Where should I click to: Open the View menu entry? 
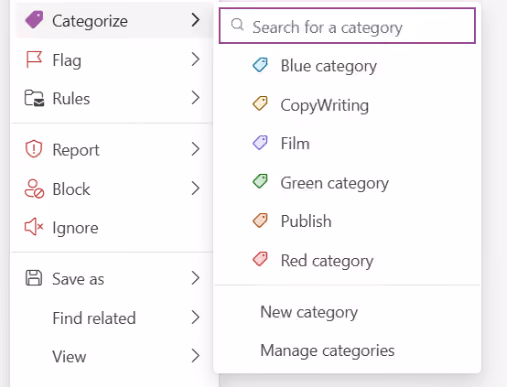(113, 356)
